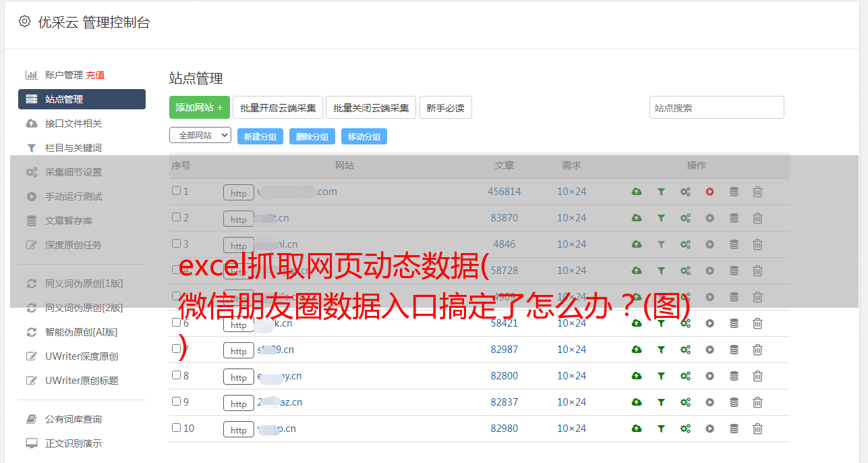Open 正文识别演示 in the sidebar
This screenshot has height=463, width=868.
tap(74, 443)
